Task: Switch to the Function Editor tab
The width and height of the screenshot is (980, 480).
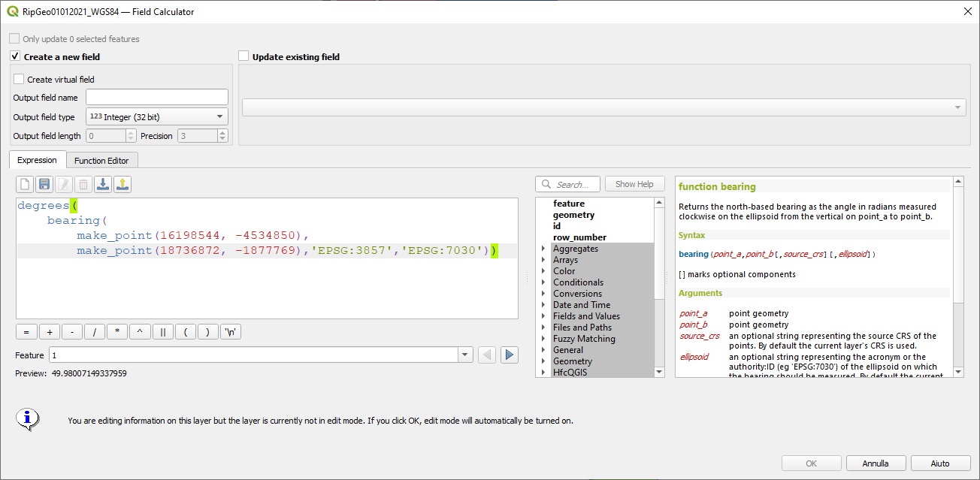Action: coord(101,160)
